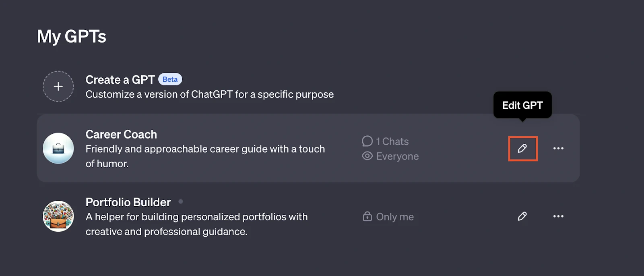Edit the Career Coach GPT with pencil icon
This screenshot has width=644, height=276.
(522, 148)
